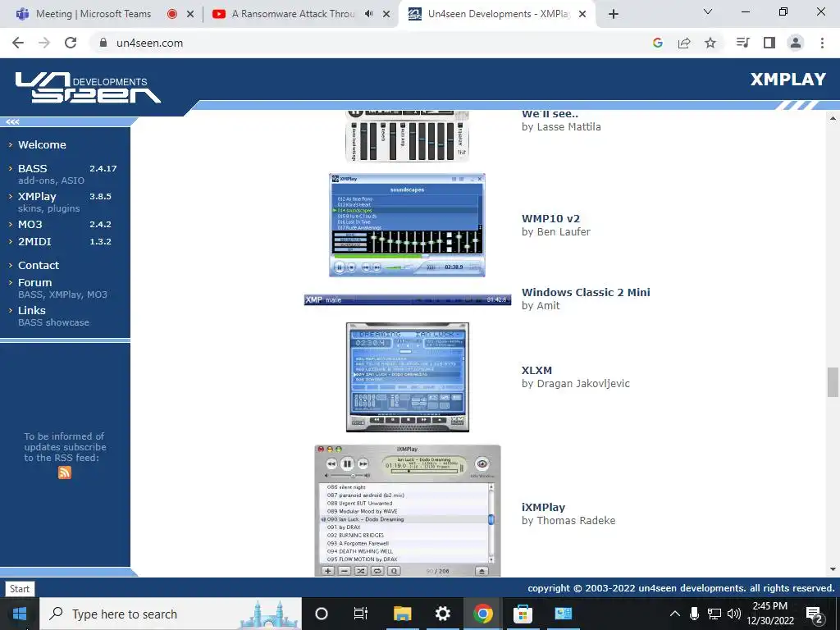Click the 'by Ben Laufer' author text
The width and height of the screenshot is (840, 630).
pyautogui.click(x=556, y=232)
